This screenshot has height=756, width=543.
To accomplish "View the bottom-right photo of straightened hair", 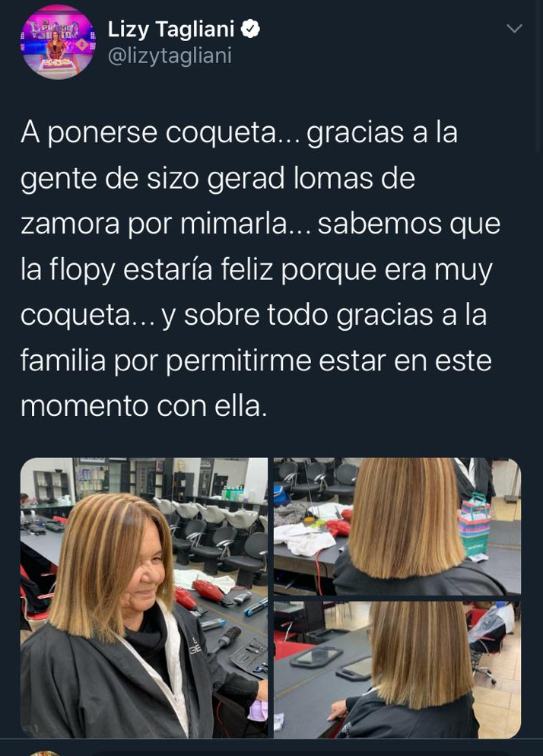I will pyautogui.click(x=398, y=670).
